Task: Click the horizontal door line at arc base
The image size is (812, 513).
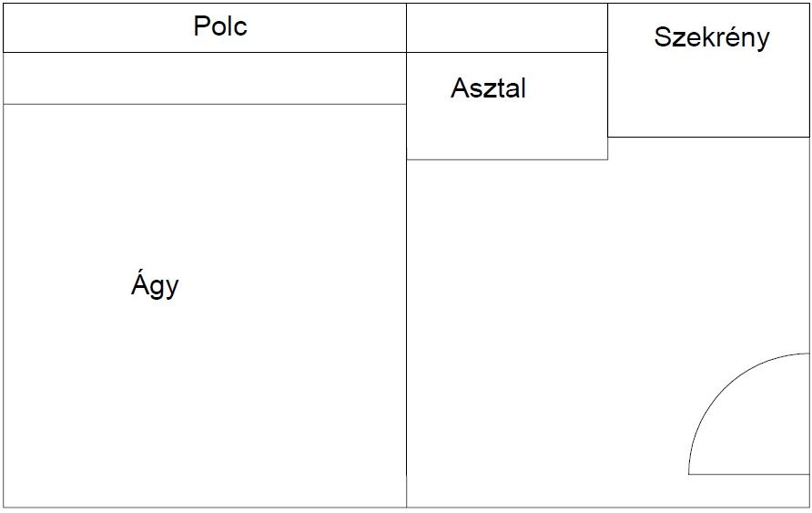Action: point(749,474)
